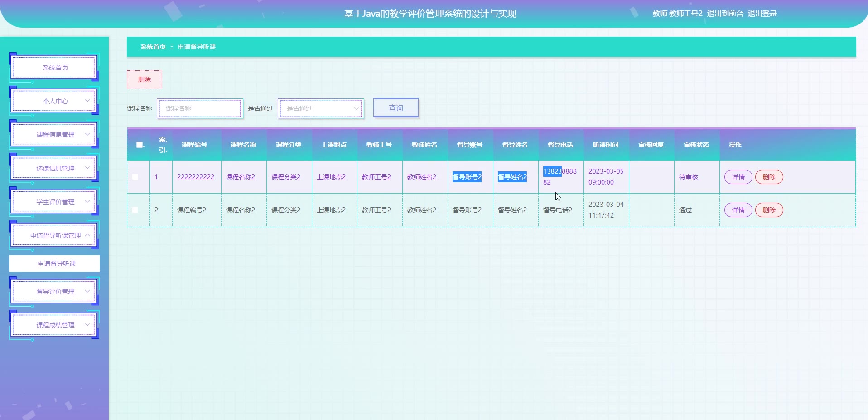Image resolution: width=868 pixels, height=420 pixels.
Task: Open 详情 for course 2222222222
Action: tap(738, 177)
